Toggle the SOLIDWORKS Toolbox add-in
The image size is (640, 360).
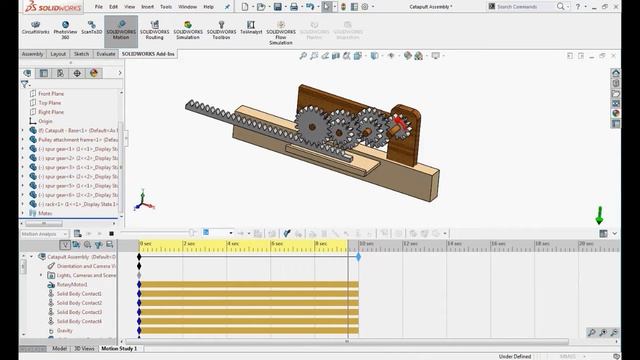(221, 30)
